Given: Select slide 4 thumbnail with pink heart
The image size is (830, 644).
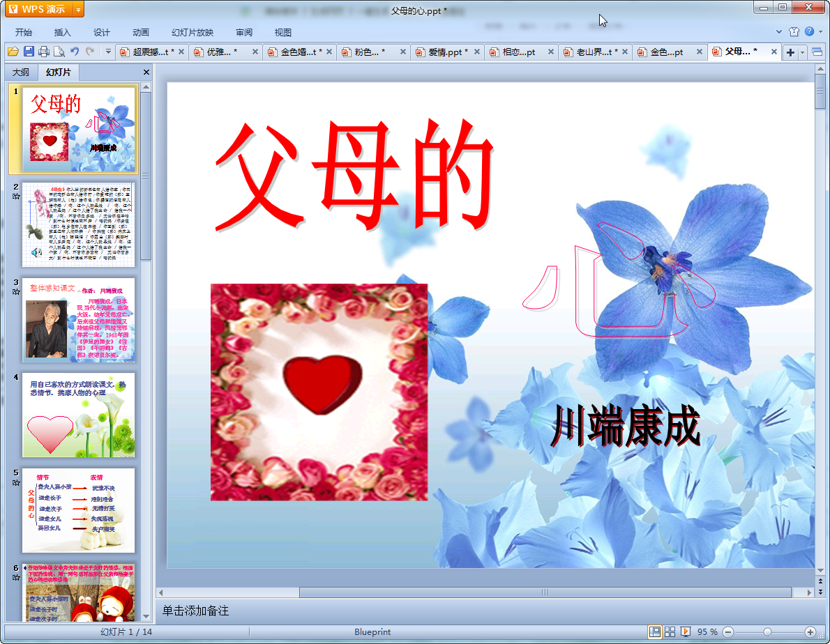Looking at the screenshot, I should [x=78, y=415].
